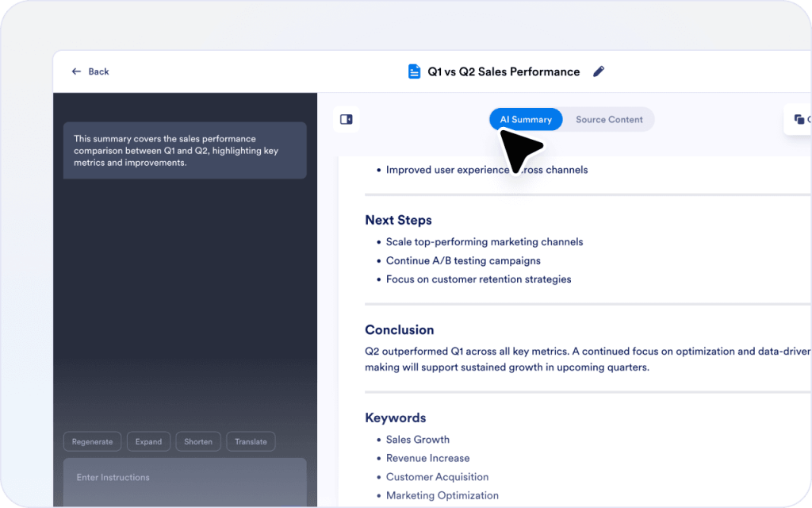Open the Translate option
This screenshot has width=812, height=508.
point(251,441)
